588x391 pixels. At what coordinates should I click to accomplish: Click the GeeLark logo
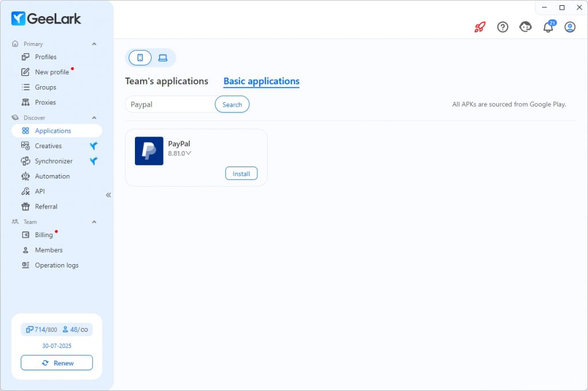pyautogui.click(x=46, y=18)
